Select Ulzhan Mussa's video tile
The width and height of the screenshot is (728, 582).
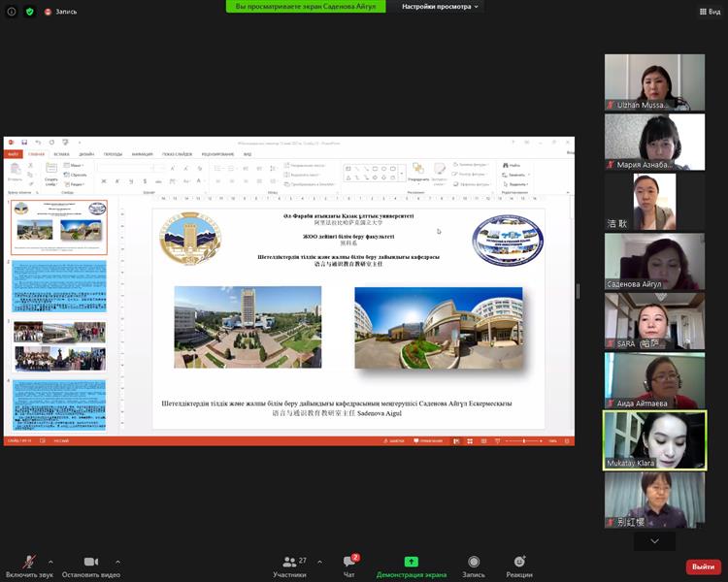point(654,82)
